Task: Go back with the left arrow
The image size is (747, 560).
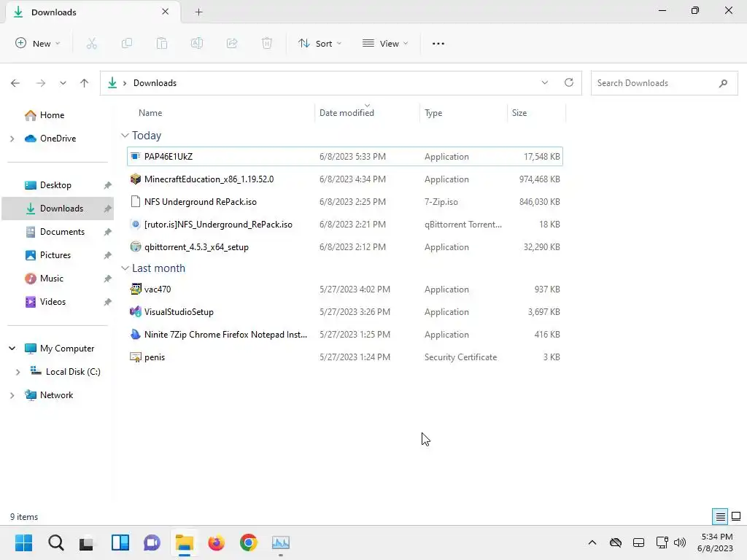Action: [x=15, y=83]
